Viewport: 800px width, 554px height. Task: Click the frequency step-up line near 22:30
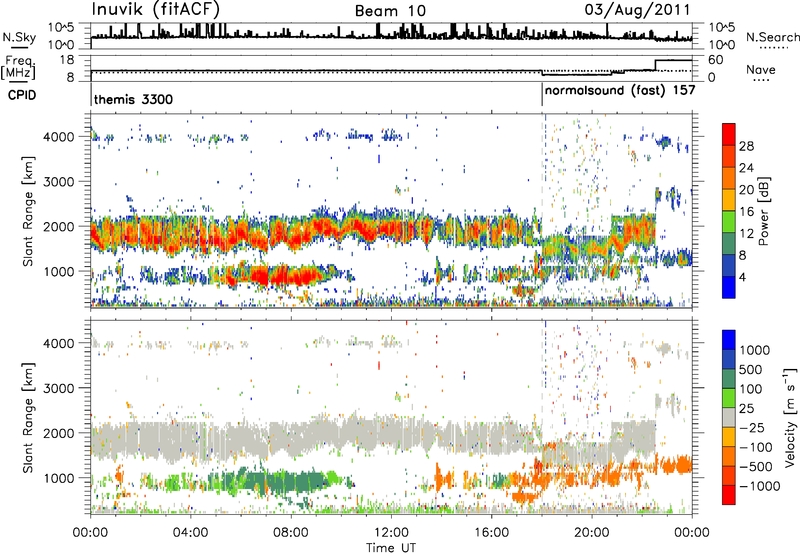pyautogui.click(x=656, y=65)
